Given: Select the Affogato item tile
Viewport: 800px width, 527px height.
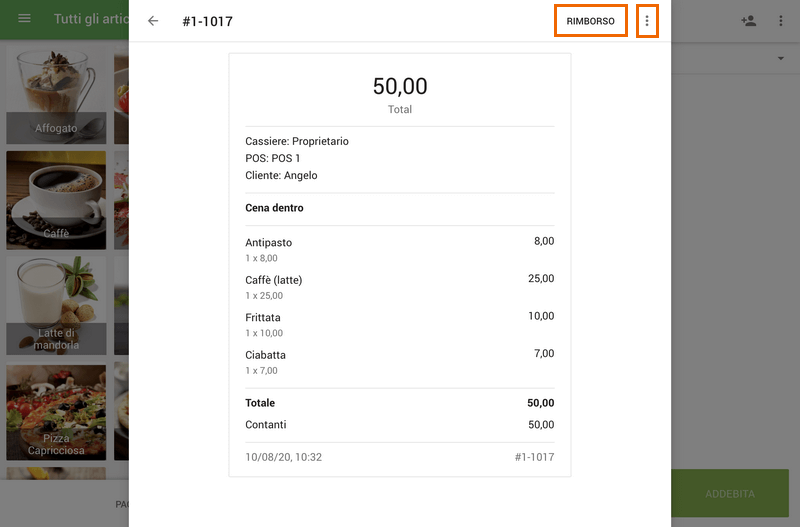Looking at the screenshot, I should pyautogui.click(x=56, y=96).
